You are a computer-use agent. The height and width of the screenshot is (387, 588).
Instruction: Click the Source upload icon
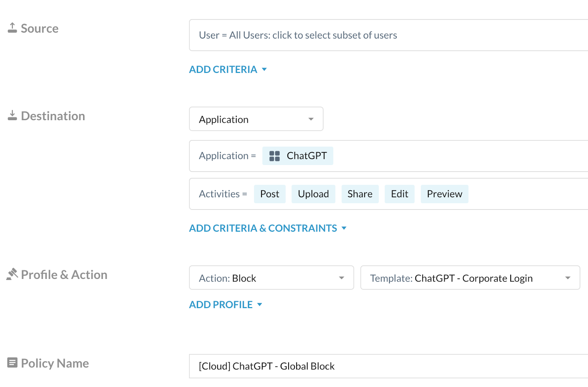click(12, 28)
